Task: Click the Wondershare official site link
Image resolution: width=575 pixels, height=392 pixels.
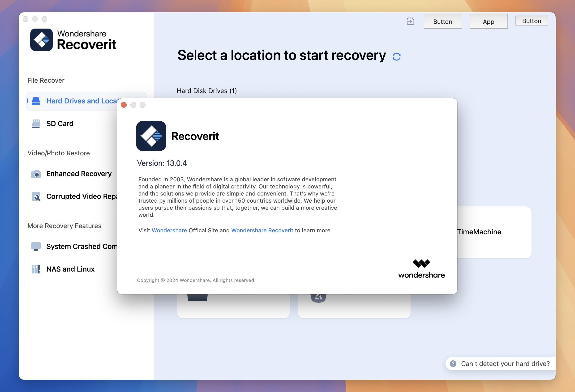Action: 169,230
